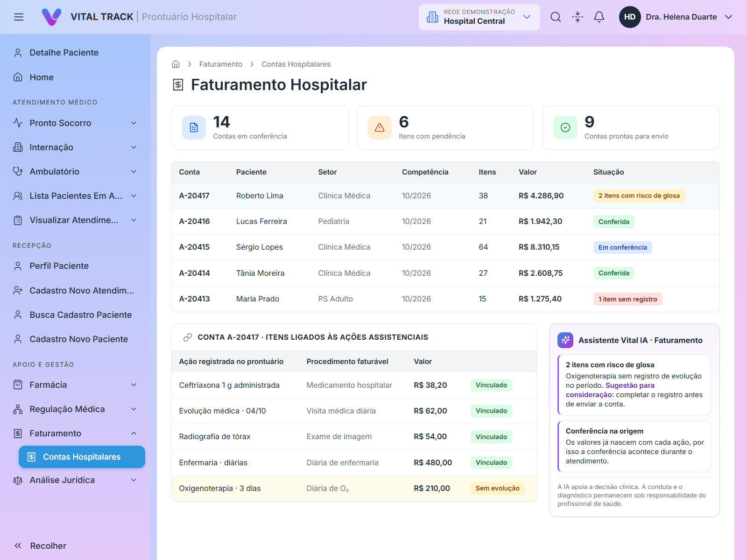Click the Farmácia sidebar icon
The image size is (747, 560).
point(18,385)
